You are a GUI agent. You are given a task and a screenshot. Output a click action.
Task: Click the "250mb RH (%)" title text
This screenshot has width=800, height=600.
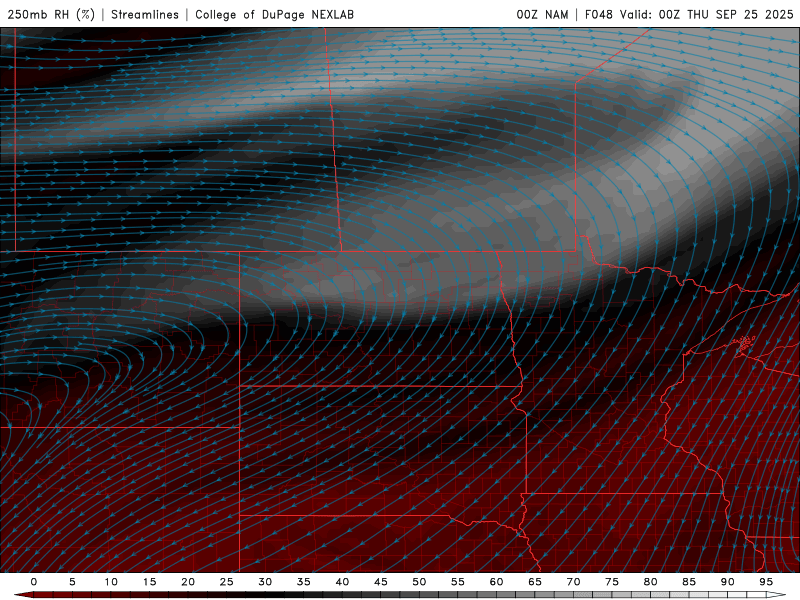(51, 14)
